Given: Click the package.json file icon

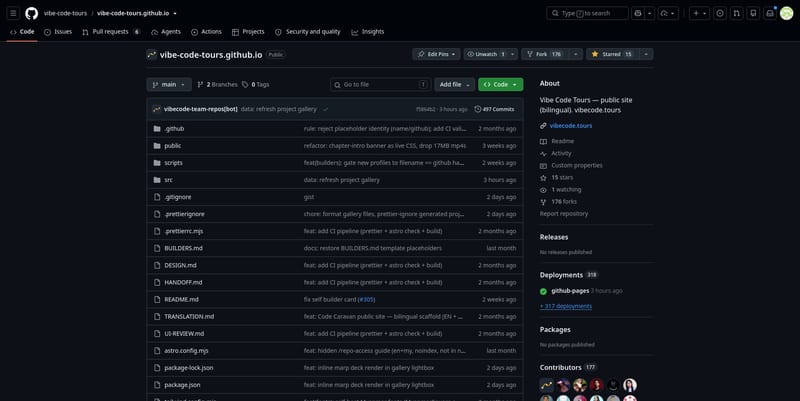Looking at the screenshot, I should [x=157, y=385].
